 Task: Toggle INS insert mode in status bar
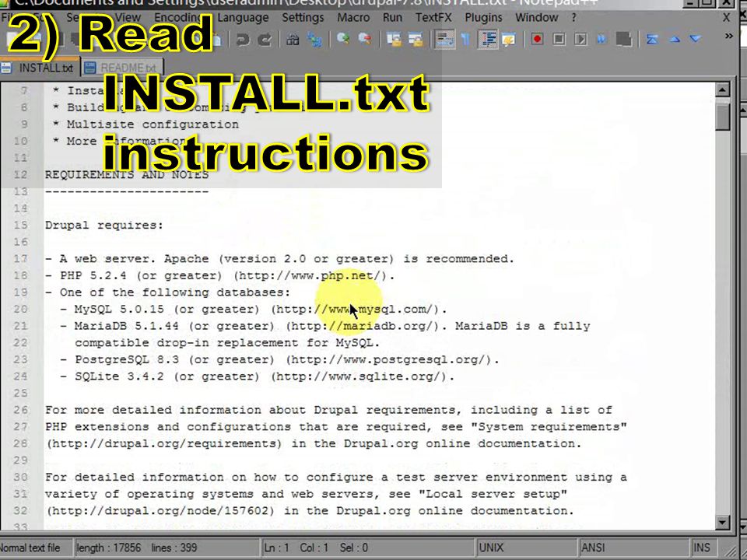click(702, 548)
